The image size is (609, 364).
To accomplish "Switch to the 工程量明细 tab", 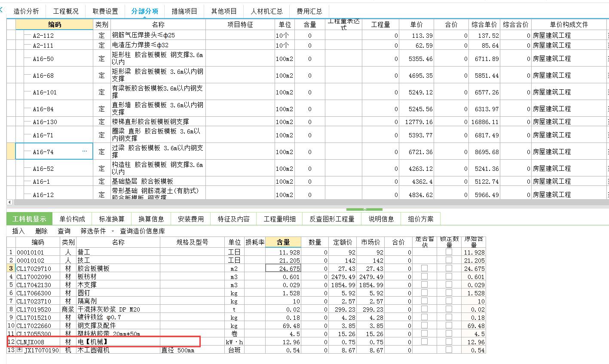I will point(280,219).
